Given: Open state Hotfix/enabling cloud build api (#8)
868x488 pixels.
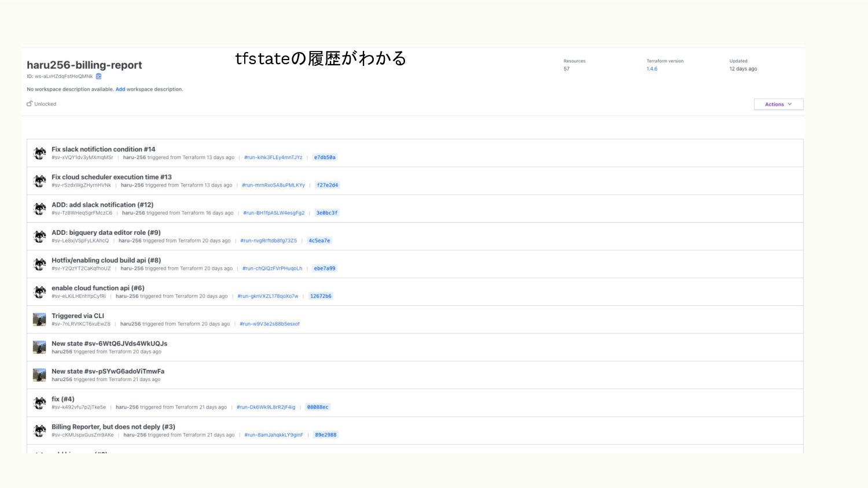Looking at the screenshot, I should (x=106, y=260).
